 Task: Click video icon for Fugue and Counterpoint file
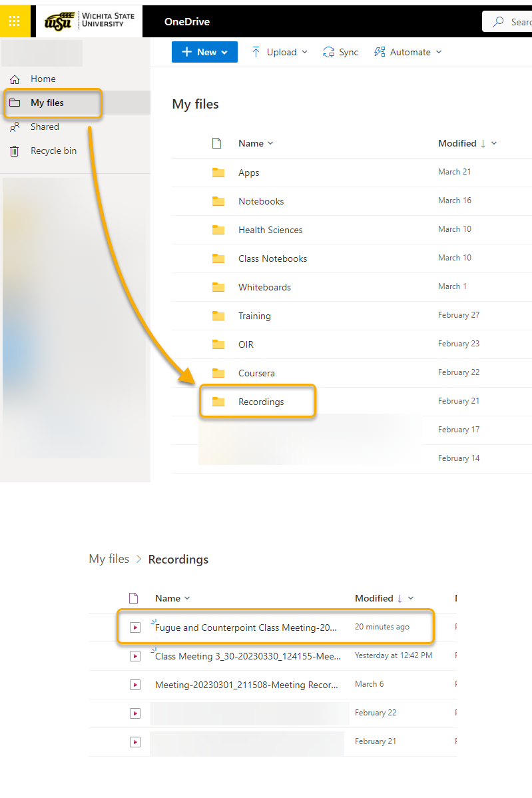[135, 627]
